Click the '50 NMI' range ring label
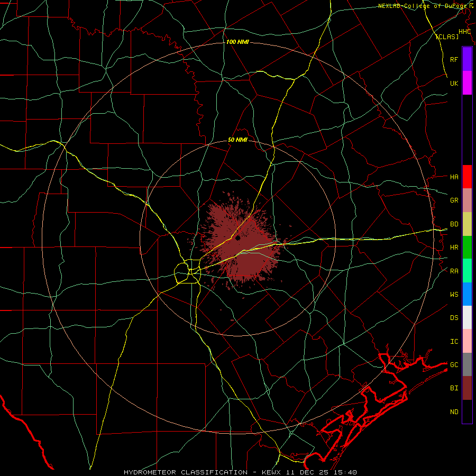The height and width of the screenshot is (476, 476). 237,140
